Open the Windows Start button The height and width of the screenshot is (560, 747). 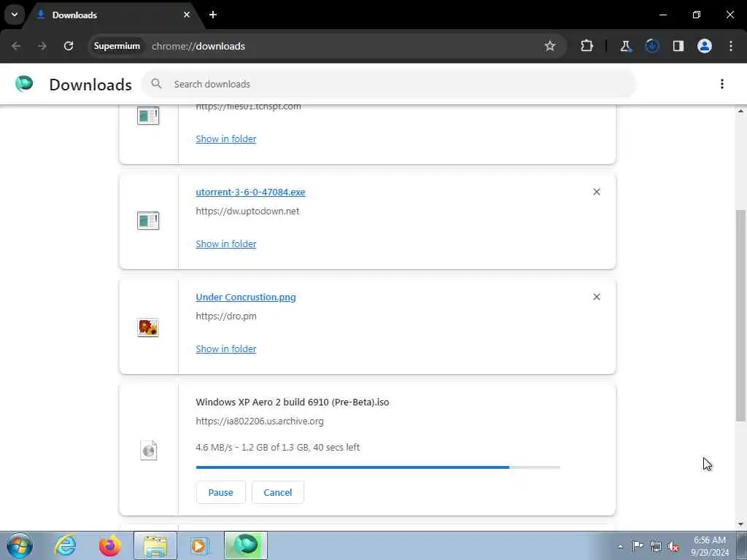point(20,545)
